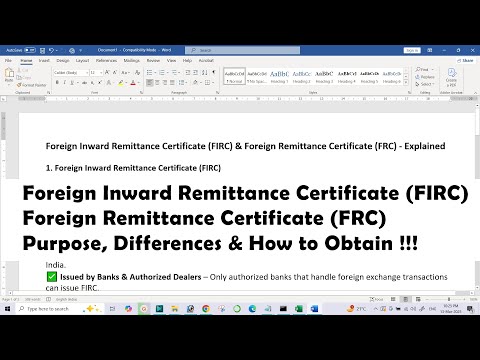
Task: Click the Share button
Action: pyautogui.click(x=465, y=60)
